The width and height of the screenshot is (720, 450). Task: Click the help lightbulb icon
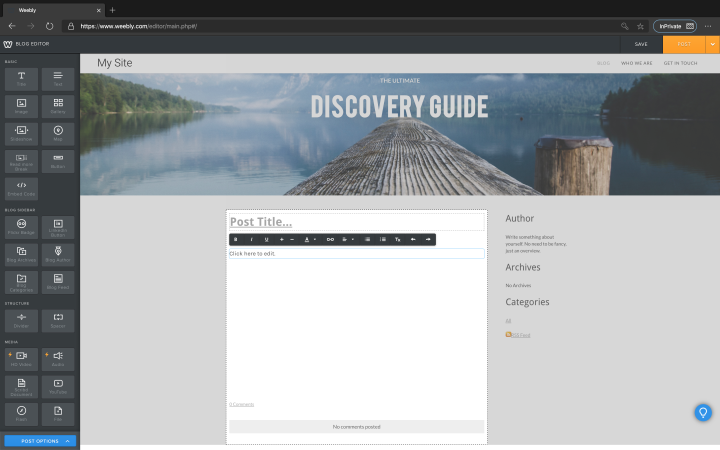pyautogui.click(x=703, y=412)
